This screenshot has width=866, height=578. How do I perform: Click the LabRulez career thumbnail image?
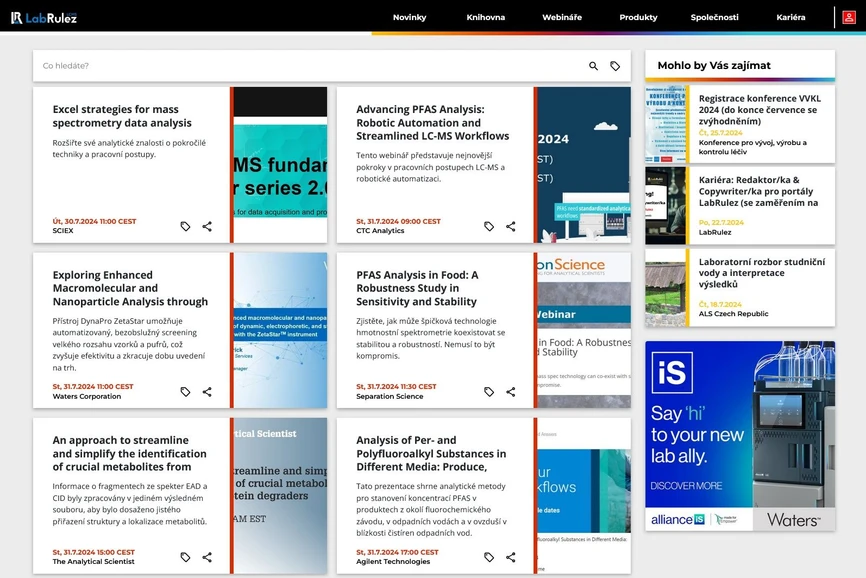666,206
